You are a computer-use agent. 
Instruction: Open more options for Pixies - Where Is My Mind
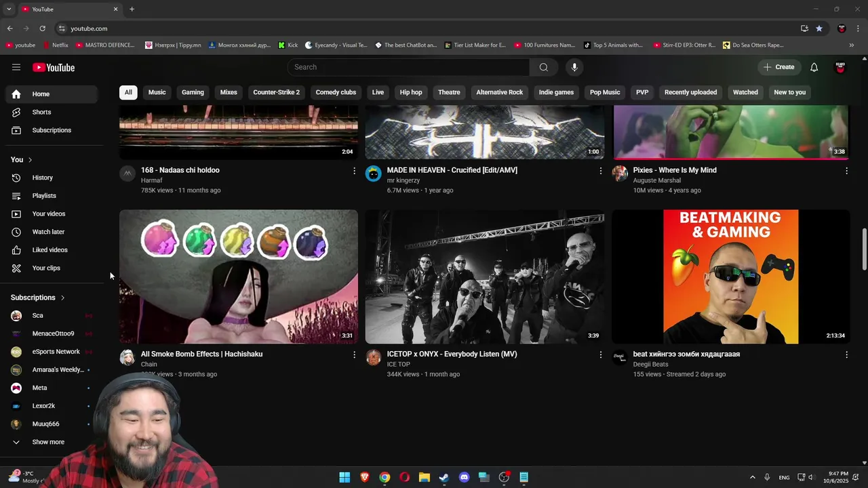(846, 171)
